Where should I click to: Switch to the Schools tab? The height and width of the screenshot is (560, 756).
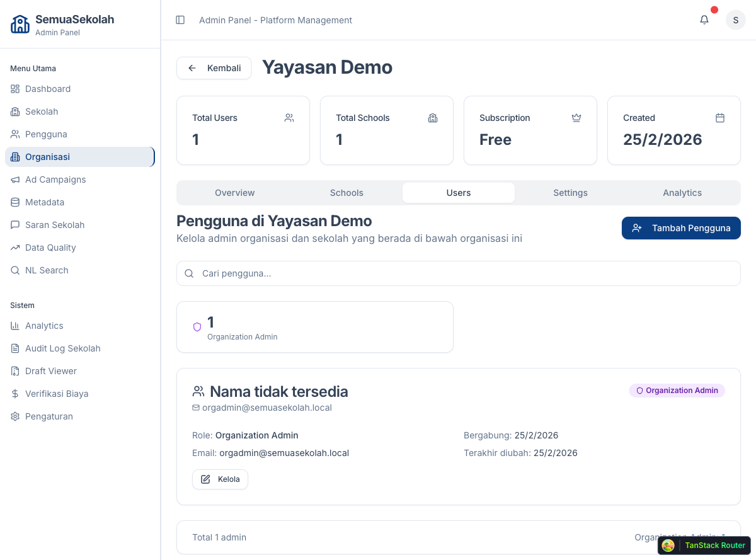pos(346,193)
